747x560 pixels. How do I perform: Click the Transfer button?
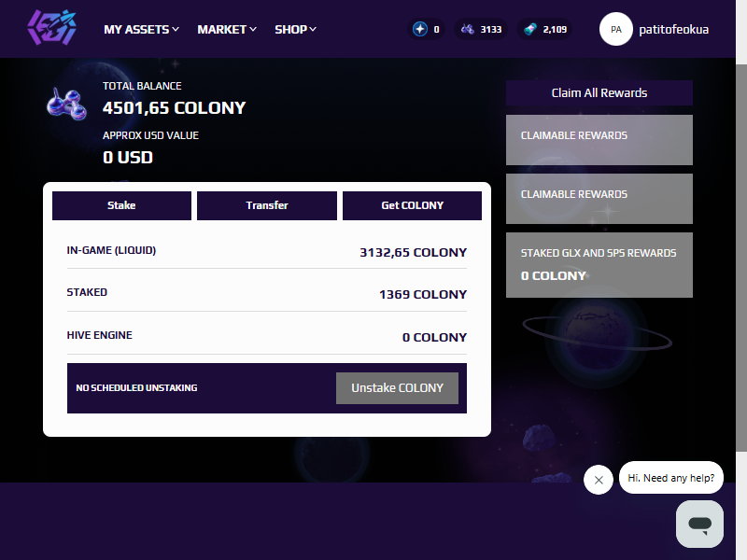click(267, 205)
